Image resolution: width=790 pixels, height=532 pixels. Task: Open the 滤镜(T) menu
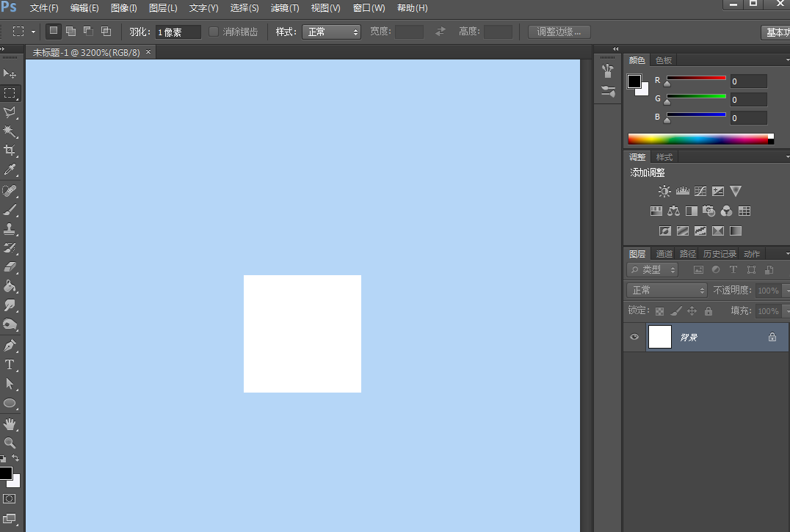(x=285, y=8)
